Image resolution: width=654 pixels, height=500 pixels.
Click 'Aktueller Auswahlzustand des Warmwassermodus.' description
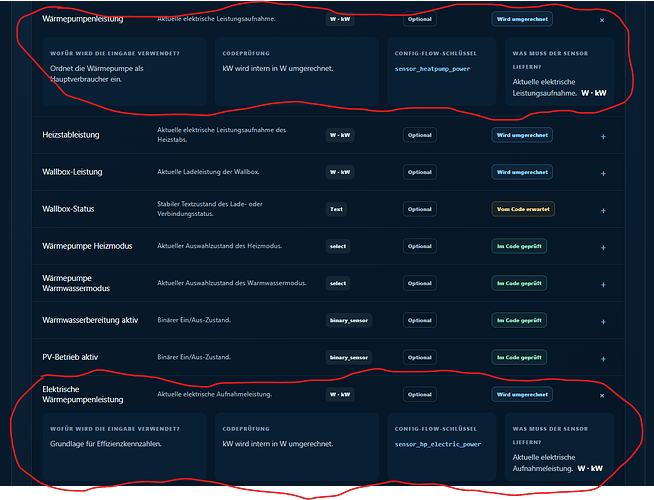click(232, 283)
